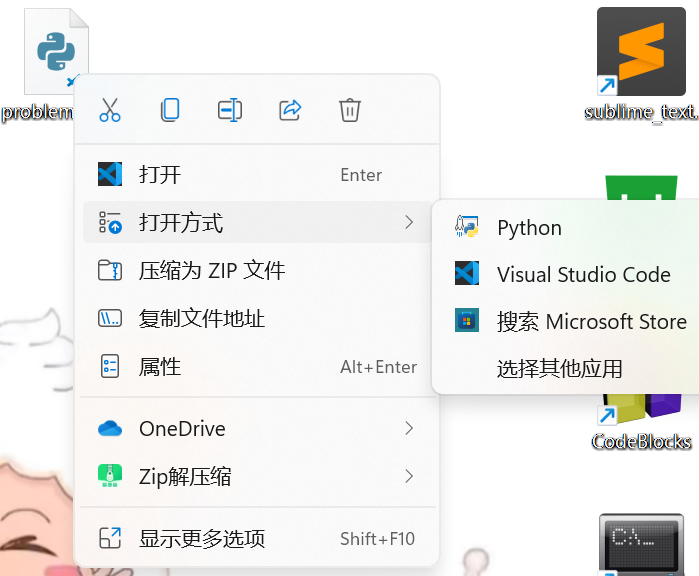Select the OneDrive menu entry
699x576 pixels.
[257, 428]
